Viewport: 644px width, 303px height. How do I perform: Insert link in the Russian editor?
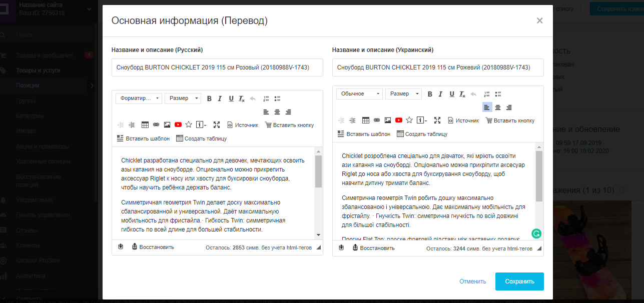[x=156, y=125]
